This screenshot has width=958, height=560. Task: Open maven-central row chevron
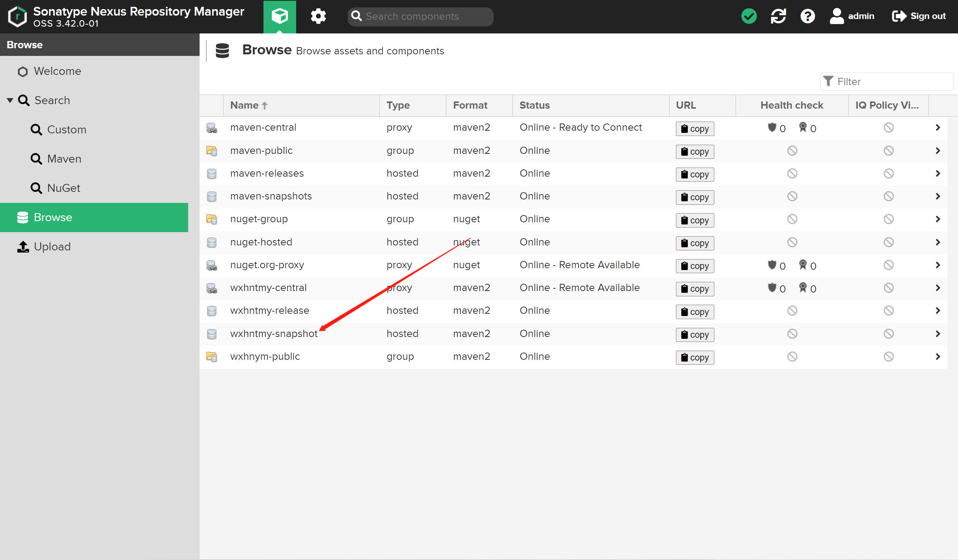coord(937,128)
